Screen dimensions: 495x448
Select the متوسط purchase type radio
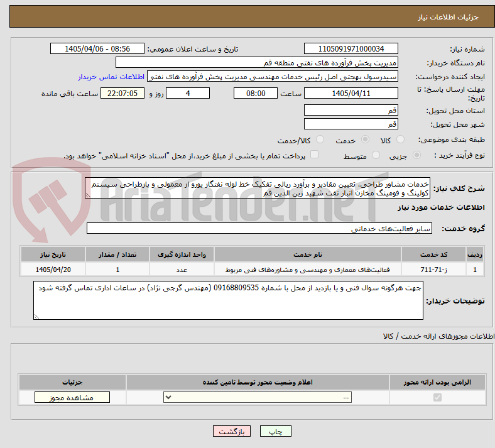point(376,155)
